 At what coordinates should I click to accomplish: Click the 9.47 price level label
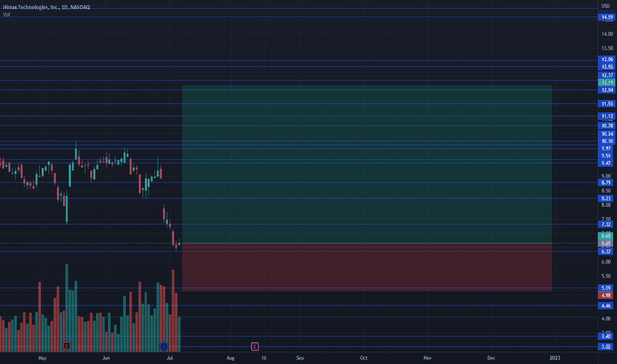606,163
